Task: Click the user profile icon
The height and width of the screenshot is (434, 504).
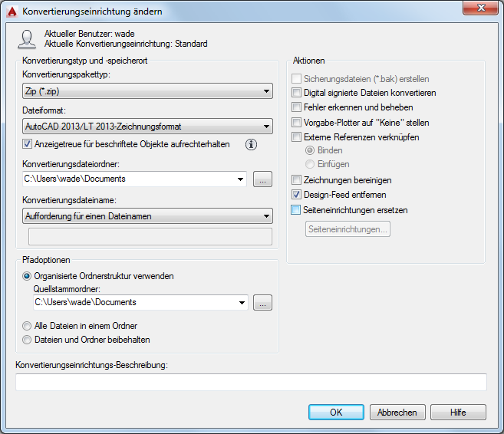Action: click(x=27, y=39)
